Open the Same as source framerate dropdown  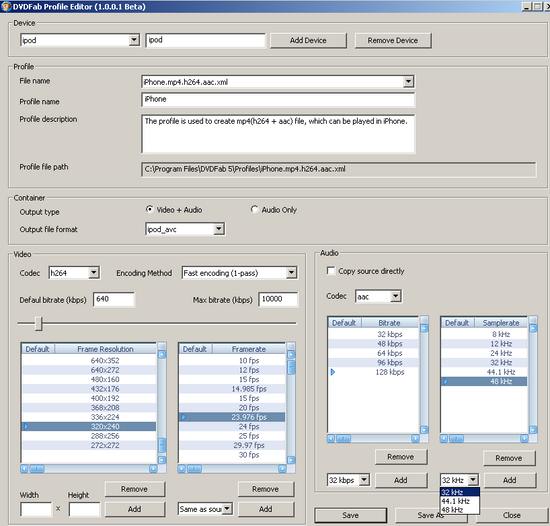pyautogui.click(x=227, y=509)
